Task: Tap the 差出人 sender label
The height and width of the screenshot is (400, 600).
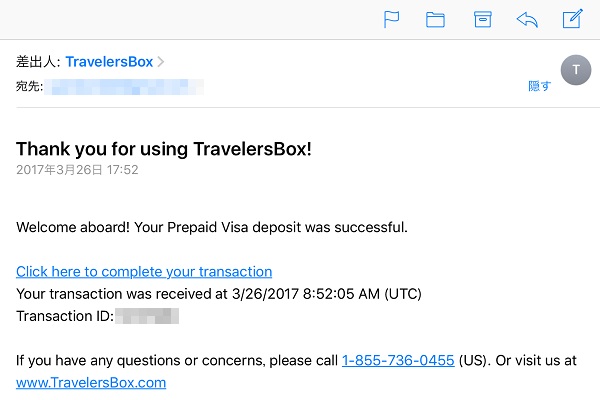Action: click(x=38, y=62)
